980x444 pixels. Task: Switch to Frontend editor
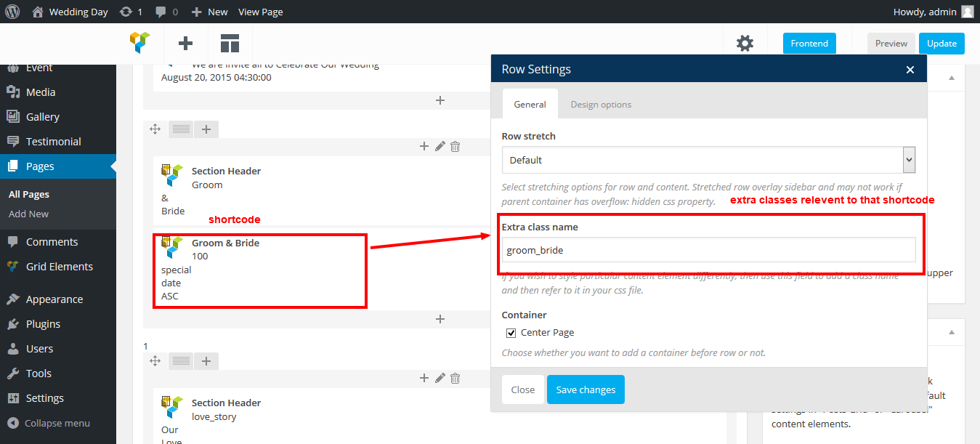[809, 44]
